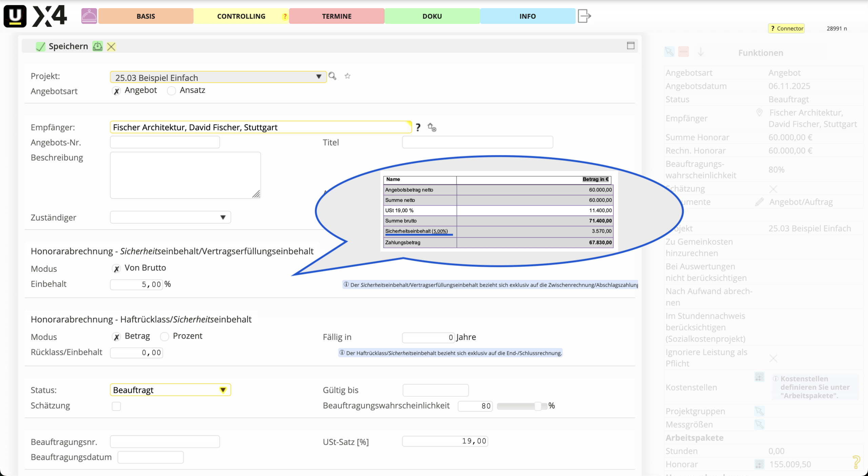Click the Connector help button
868x476 pixels.
pyautogui.click(x=786, y=28)
